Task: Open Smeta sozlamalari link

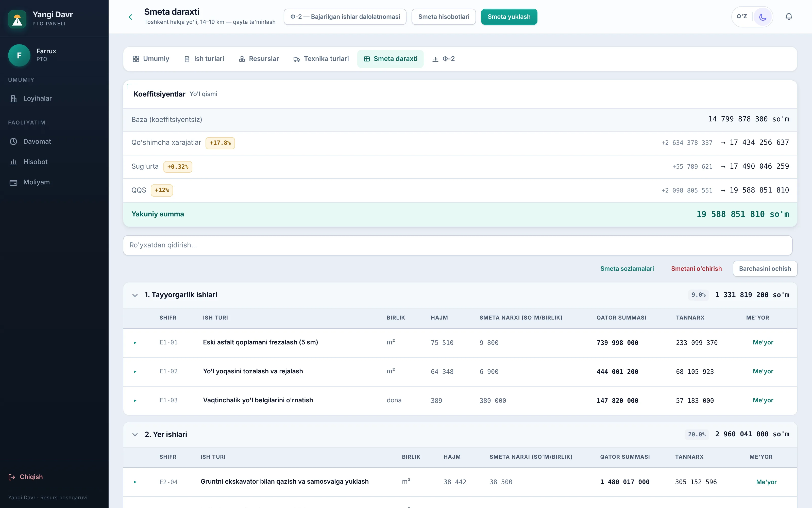Action: tap(627, 269)
